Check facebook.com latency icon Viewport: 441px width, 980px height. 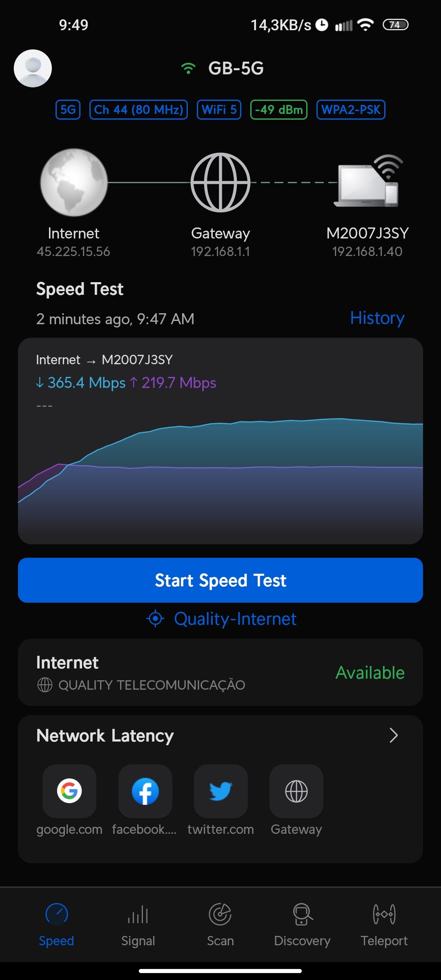[x=145, y=791]
